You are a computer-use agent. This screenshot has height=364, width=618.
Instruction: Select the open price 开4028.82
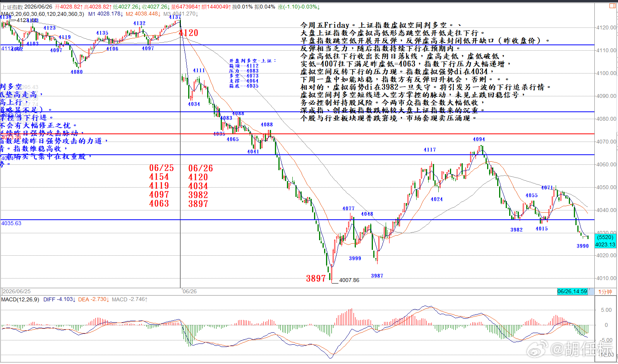pos(69,7)
